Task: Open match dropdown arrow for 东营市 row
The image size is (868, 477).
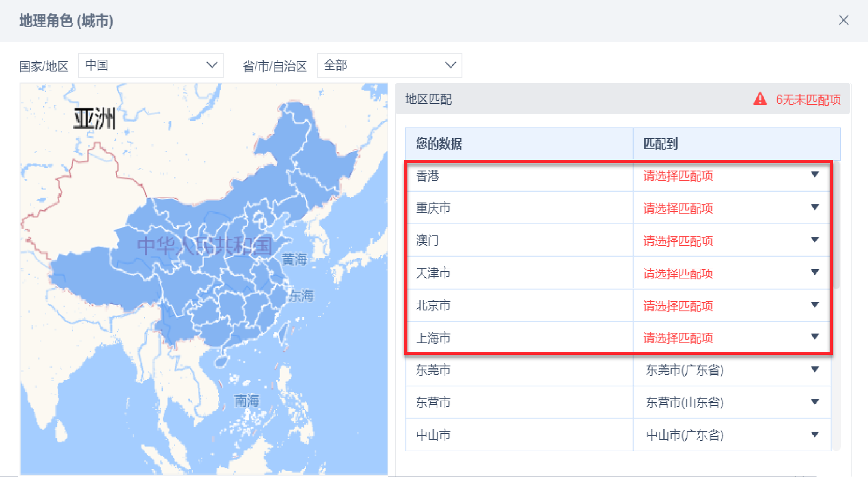Action: [814, 402]
